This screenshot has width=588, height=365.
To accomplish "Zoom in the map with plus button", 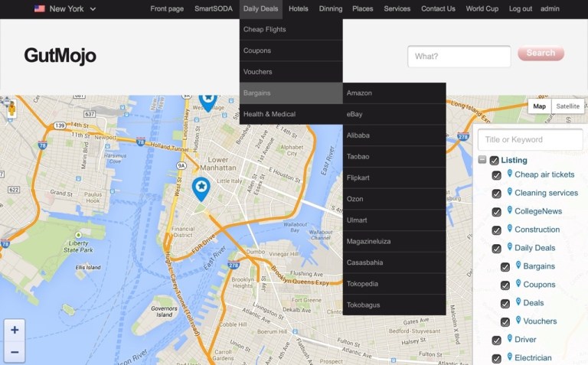I will (x=15, y=330).
